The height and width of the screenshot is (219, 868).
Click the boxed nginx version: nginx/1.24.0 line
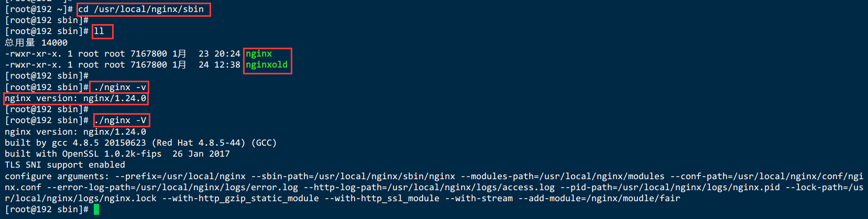[75, 98]
